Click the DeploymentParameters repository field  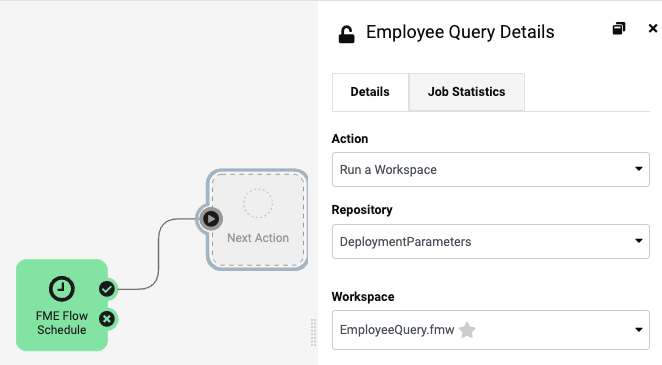point(491,241)
